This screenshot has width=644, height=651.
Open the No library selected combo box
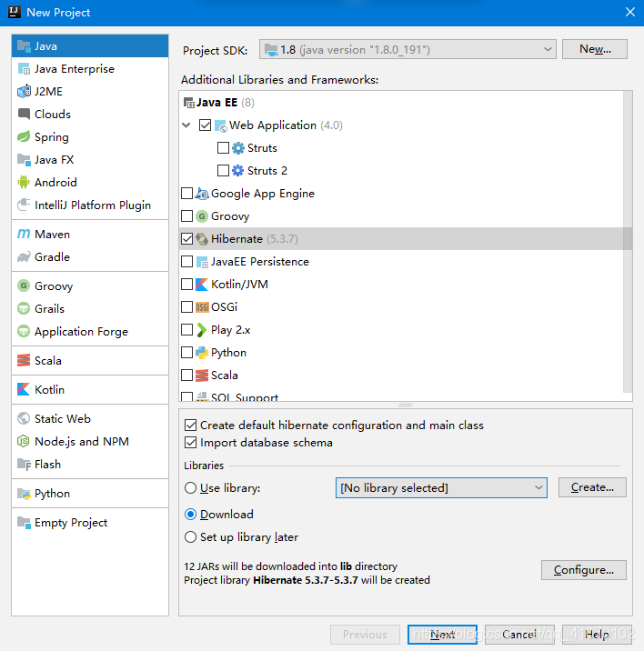441,488
